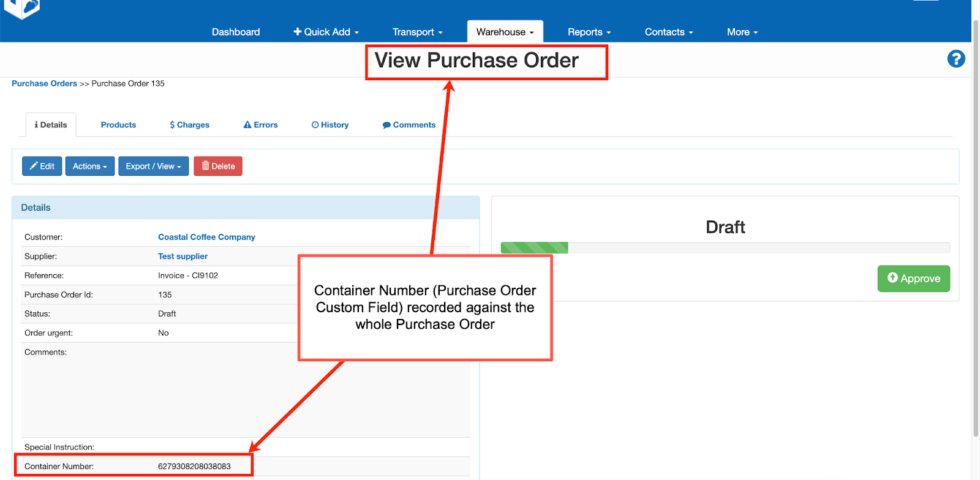Select the Details tab
This screenshot has width=980, height=480.
[51, 125]
